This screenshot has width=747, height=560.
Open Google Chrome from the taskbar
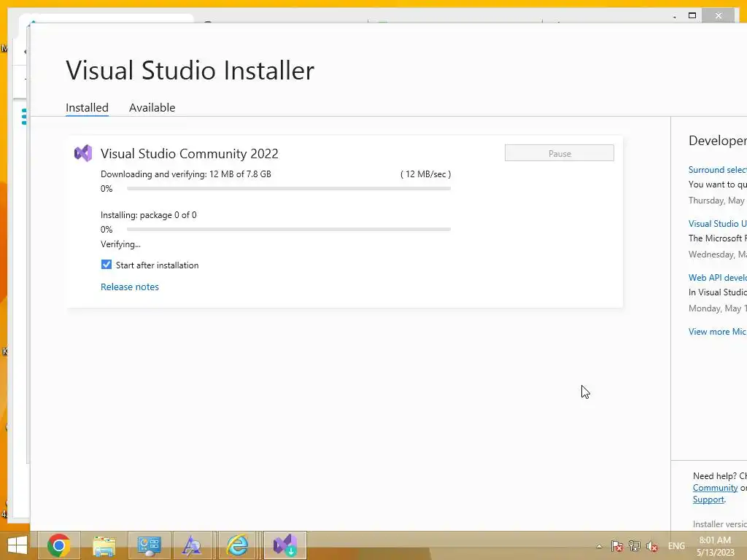click(x=58, y=545)
